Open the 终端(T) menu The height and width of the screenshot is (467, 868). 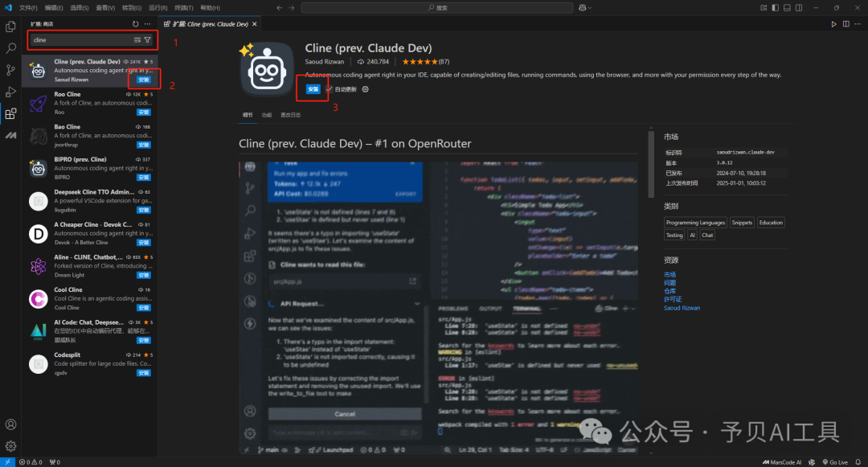pyautogui.click(x=184, y=8)
